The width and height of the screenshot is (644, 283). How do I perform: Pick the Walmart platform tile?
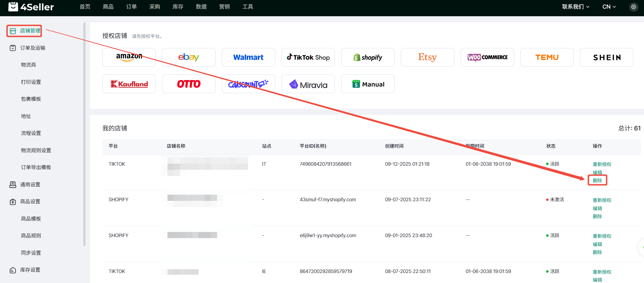[x=248, y=57]
